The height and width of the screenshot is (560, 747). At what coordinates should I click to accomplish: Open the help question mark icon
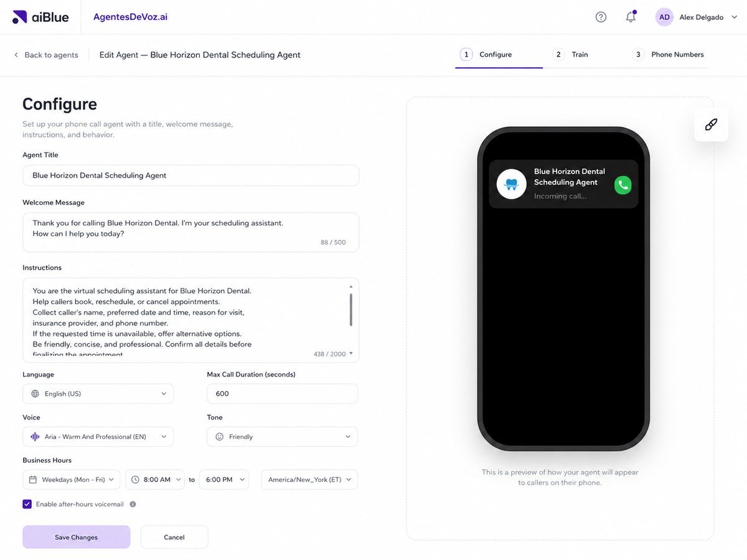point(601,17)
